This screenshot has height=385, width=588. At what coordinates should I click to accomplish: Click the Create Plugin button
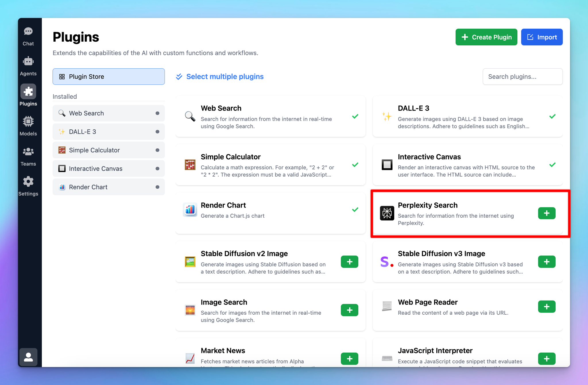[x=486, y=37]
